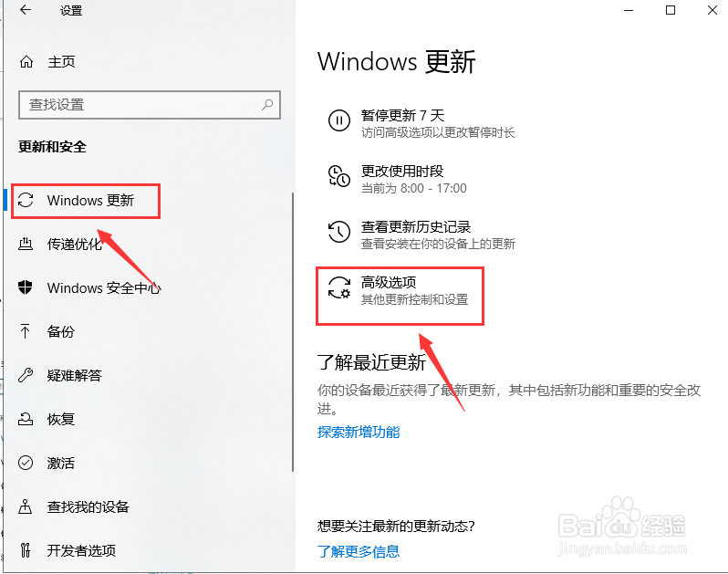Click the checkmark circle icon for 激活
Viewport: 728px width, 574px height.
tap(25, 463)
